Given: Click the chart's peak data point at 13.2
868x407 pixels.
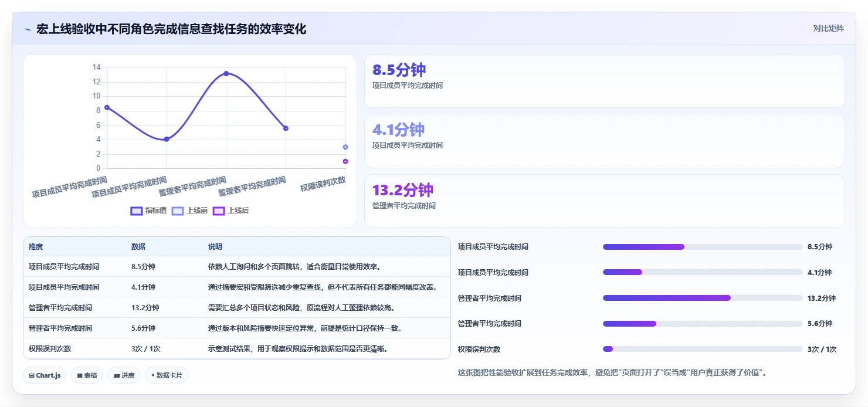Looking at the screenshot, I should pos(226,73).
